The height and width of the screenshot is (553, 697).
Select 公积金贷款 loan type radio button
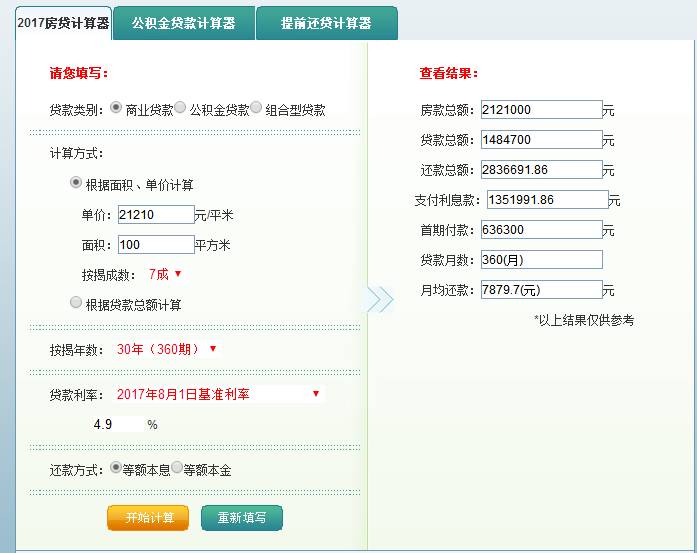(181, 108)
